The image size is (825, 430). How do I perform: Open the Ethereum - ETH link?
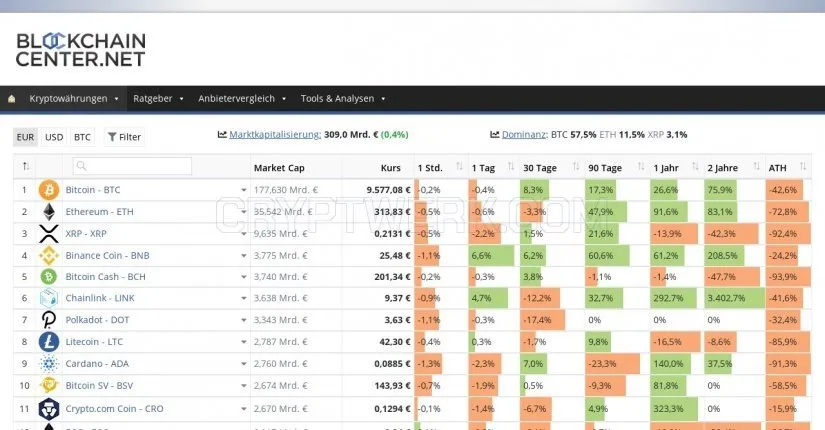click(x=99, y=212)
